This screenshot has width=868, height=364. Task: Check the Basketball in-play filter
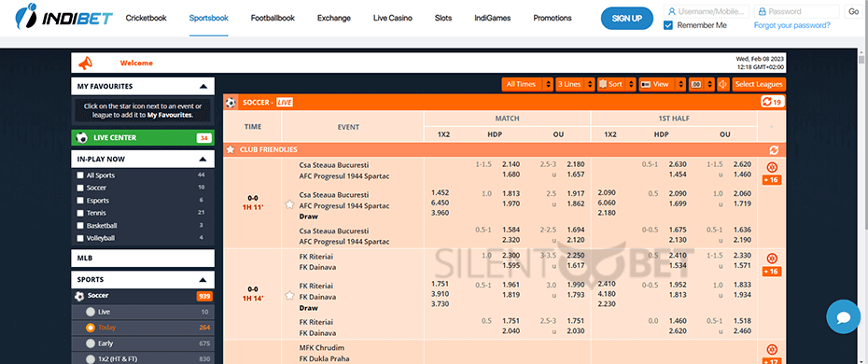click(x=80, y=226)
